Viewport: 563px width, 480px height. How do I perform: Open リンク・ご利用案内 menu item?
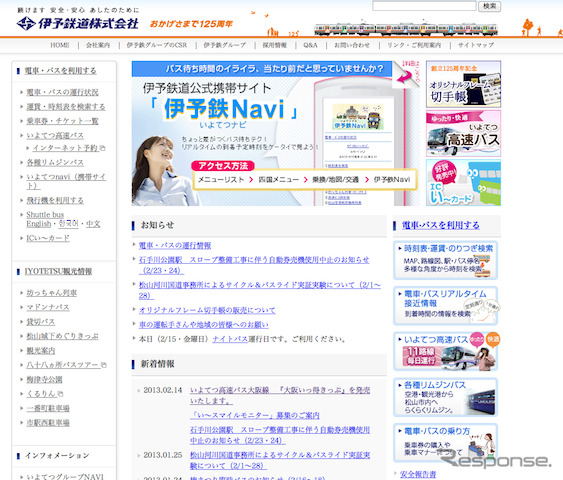tap(414, 45)
